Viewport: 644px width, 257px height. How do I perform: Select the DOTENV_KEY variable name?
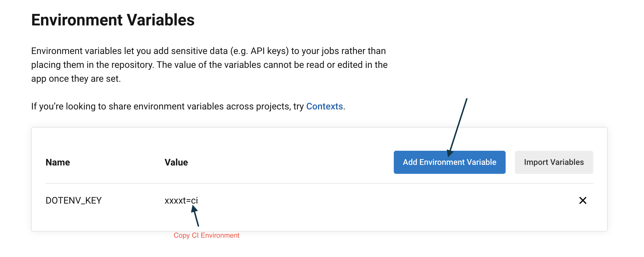[74, 200]
